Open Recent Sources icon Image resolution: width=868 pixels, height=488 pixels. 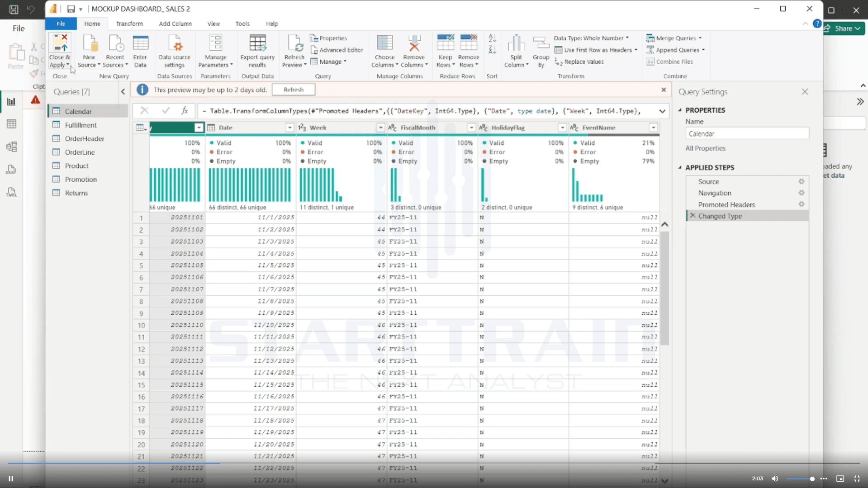pos(115,43)
